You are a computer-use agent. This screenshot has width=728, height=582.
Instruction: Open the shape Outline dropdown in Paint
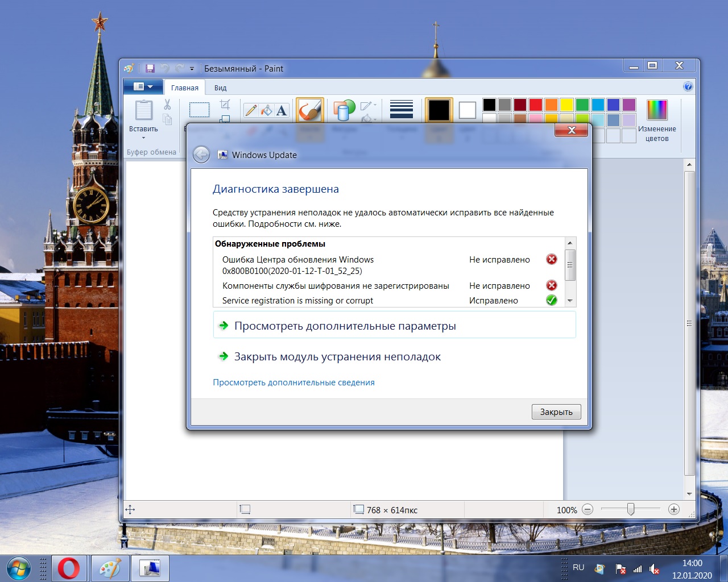click(x=369, y=106)
